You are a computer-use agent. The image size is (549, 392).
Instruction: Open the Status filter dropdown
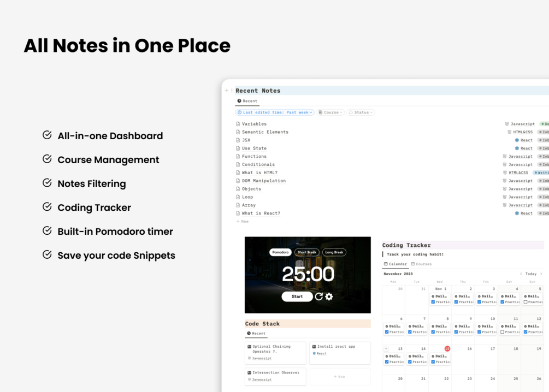pos(361,112)
